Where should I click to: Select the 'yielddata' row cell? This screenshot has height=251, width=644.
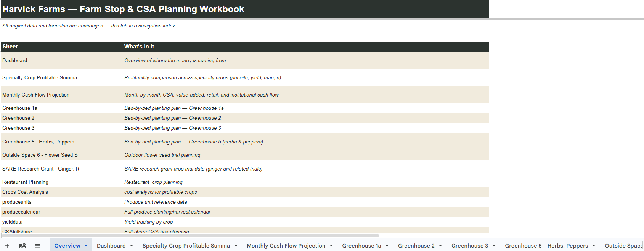pyautogui.click(x=62, y=222)
